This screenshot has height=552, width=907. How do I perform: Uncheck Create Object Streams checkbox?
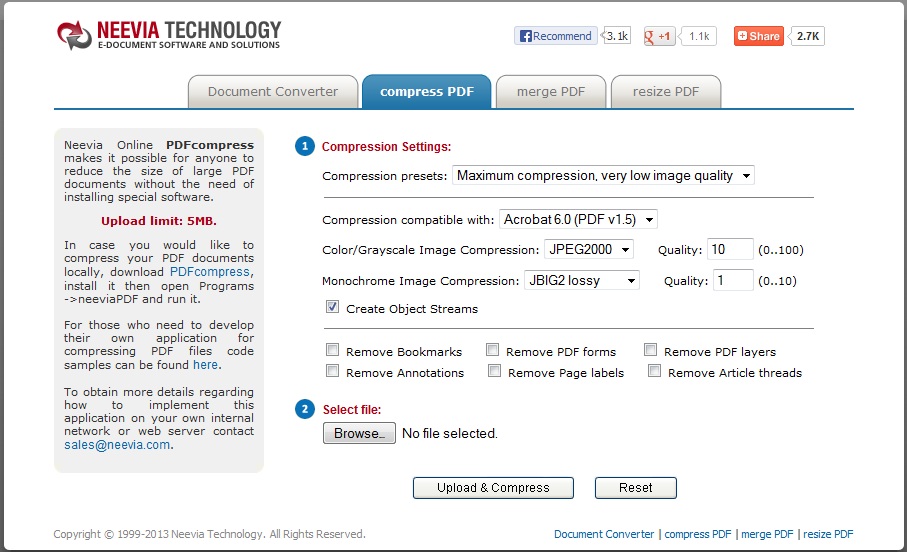[332, 307]
